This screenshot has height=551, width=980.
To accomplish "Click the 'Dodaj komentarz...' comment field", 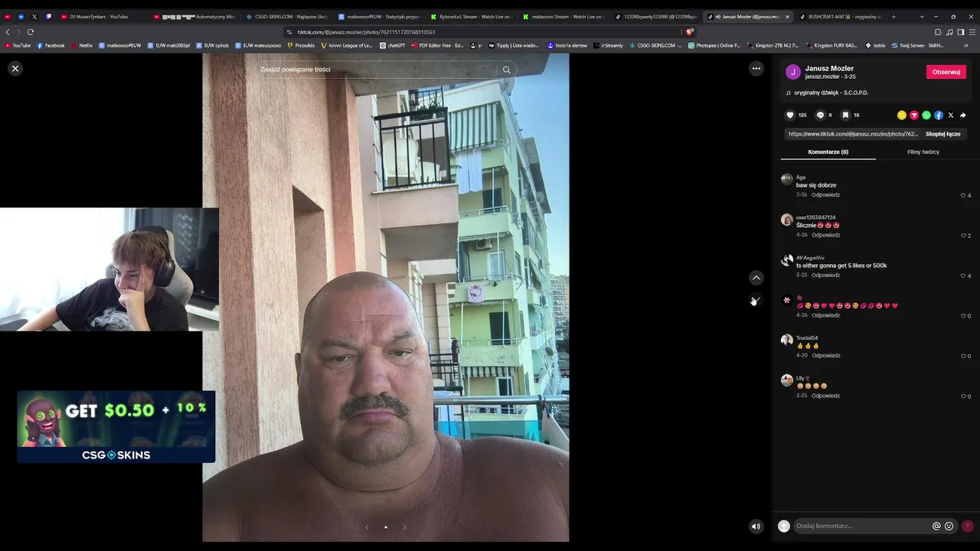I will 861,527.
